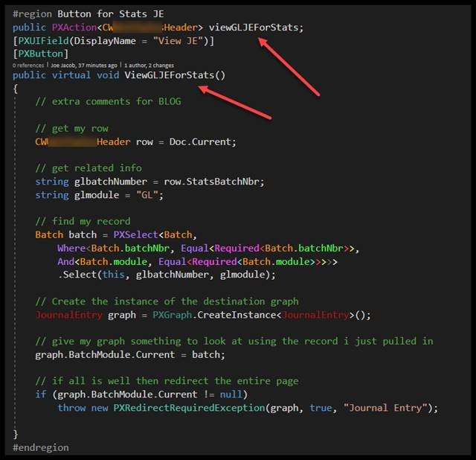
Task: Click comment '// get my row'
Action: (71, 129)
